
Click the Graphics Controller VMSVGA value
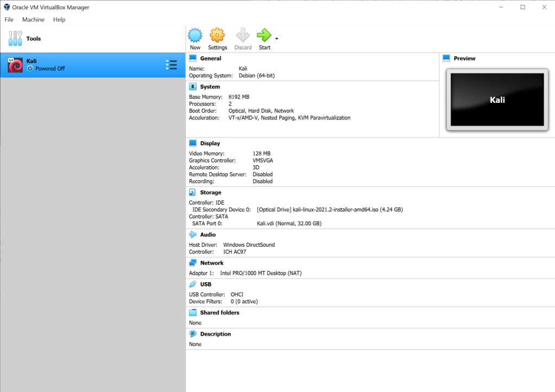coord(263,160)
